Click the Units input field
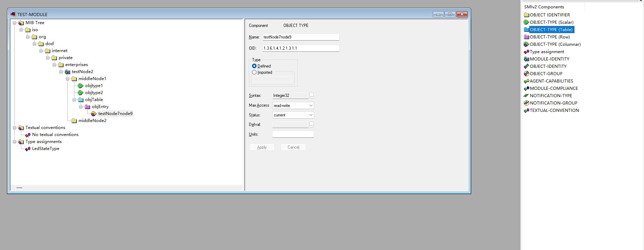The width and height of the screenshot is (644, 250). pyautogui.click(x=293, y=134)
